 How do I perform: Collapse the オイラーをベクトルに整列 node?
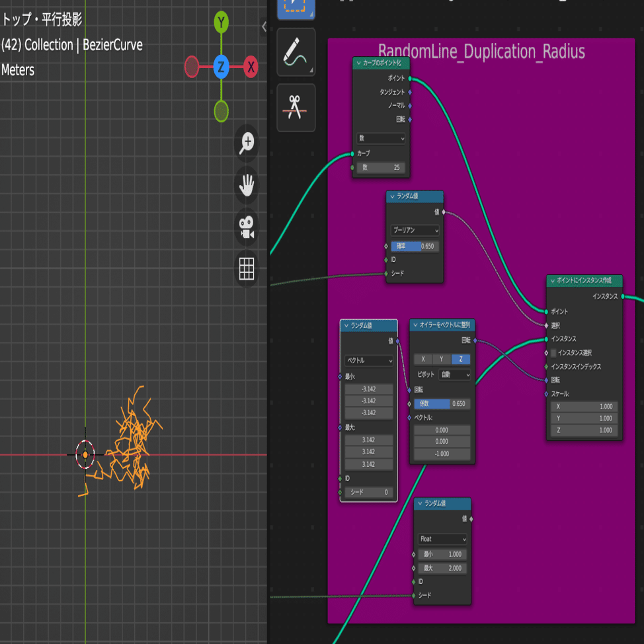coord(415,325)
